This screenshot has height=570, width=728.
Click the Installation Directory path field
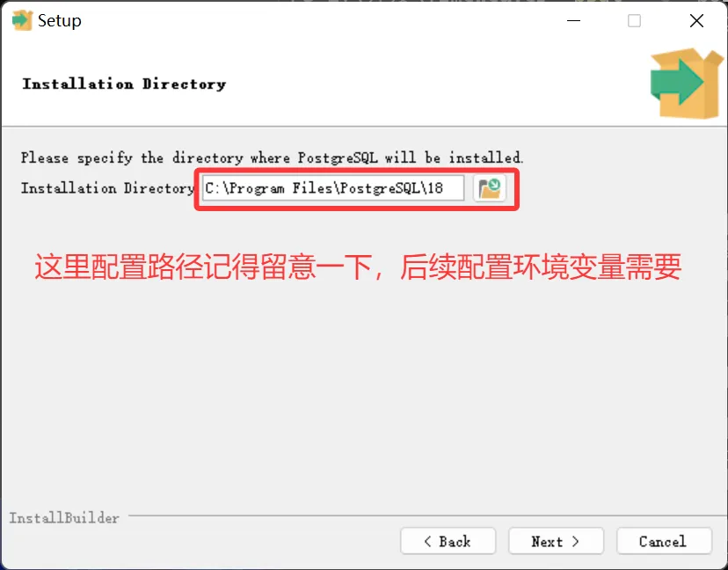click(333, 188)
